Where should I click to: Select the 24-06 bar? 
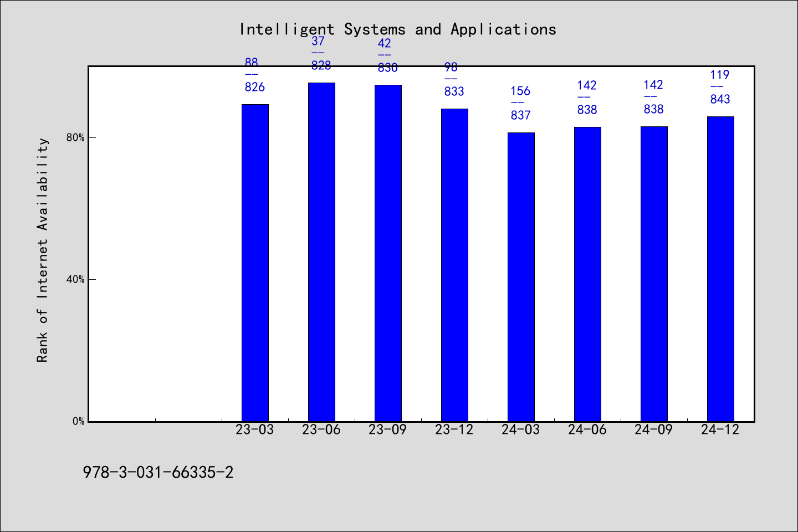(x=587, y=274)
